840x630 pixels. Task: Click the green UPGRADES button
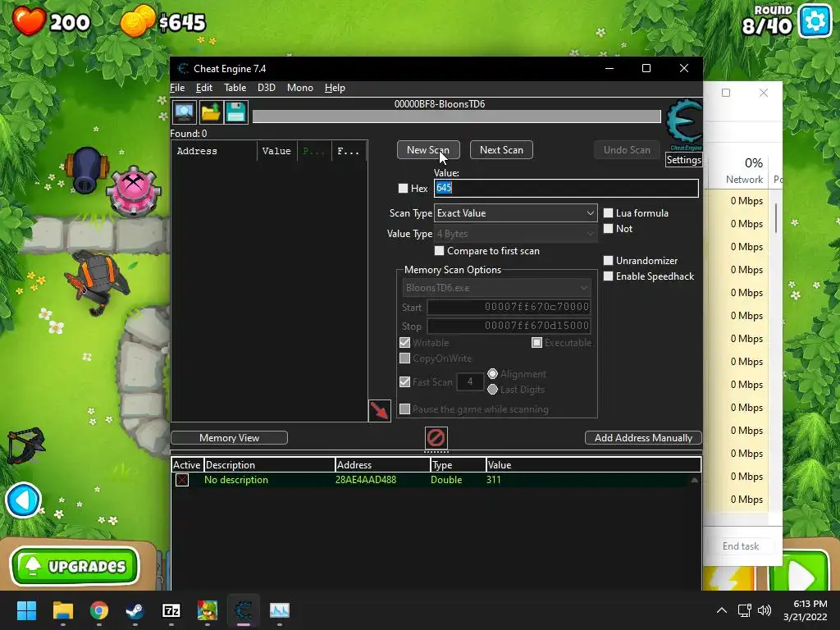75,566
